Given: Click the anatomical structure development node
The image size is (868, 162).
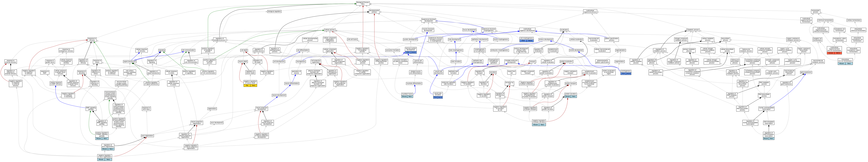Looking at the screenshot, I should tap(429, 20).
